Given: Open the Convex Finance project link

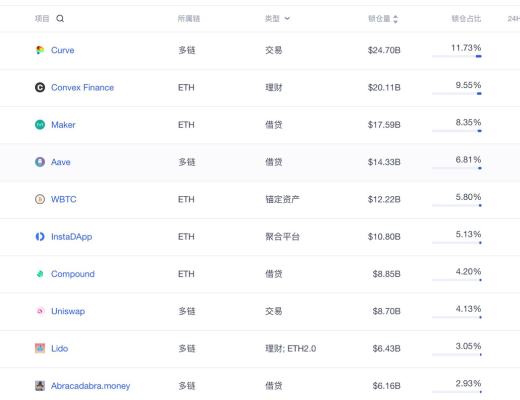Looking at the screenshot, I should pos(82,88).
